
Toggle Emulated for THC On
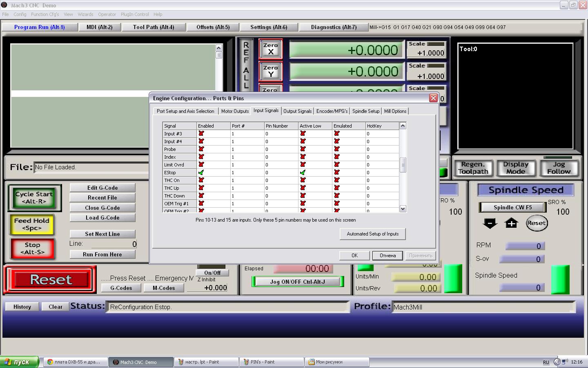click(x=336, y=180)
